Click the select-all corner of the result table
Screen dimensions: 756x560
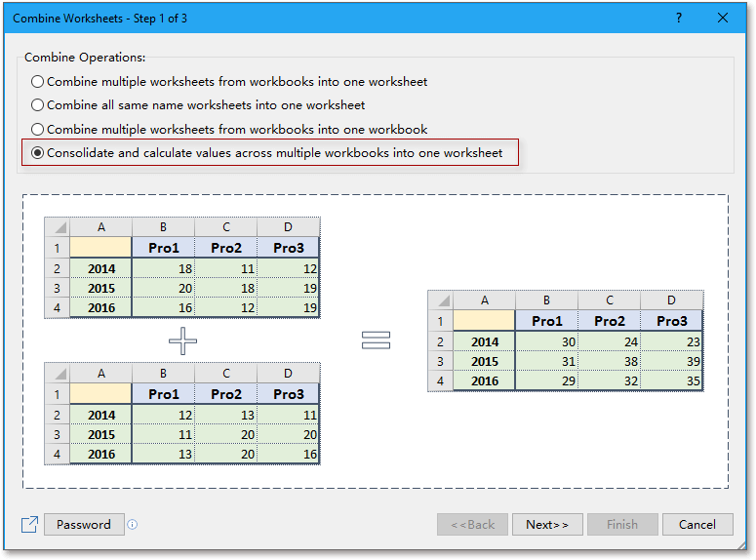pos(440,300)
